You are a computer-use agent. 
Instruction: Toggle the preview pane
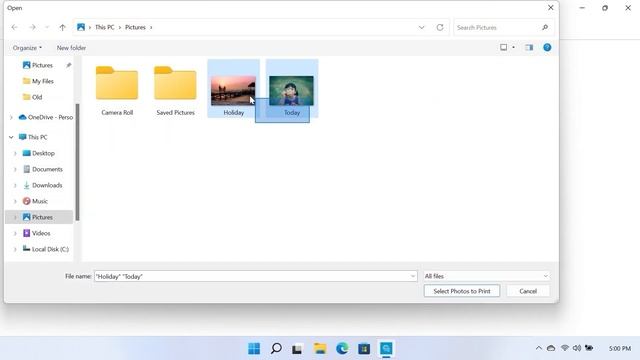point(529,47)
